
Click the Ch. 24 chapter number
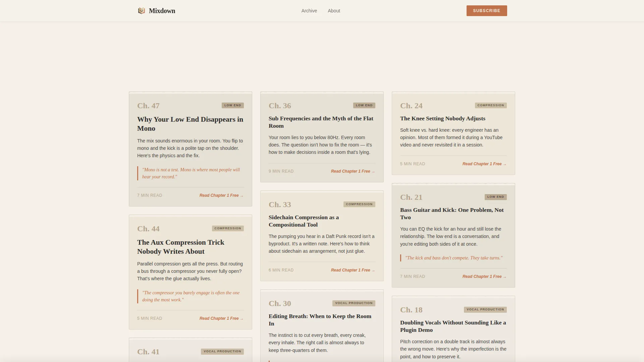[411, 106]
